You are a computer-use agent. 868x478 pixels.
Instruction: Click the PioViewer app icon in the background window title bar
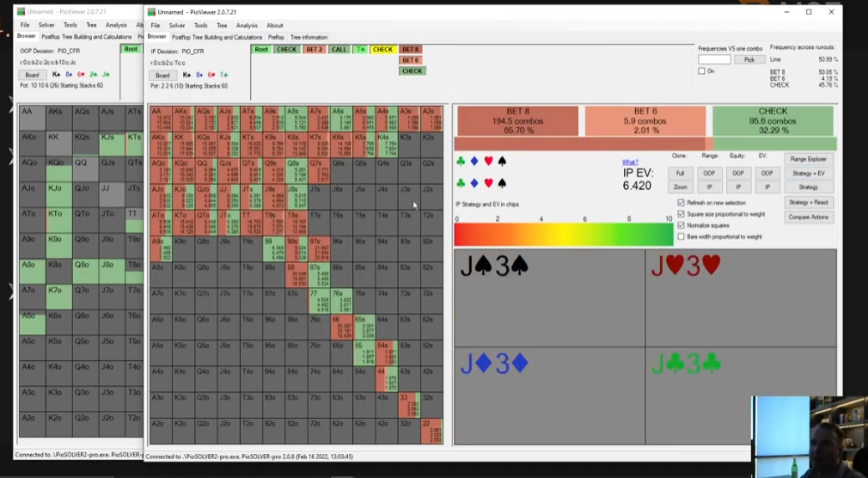(21, 11)
